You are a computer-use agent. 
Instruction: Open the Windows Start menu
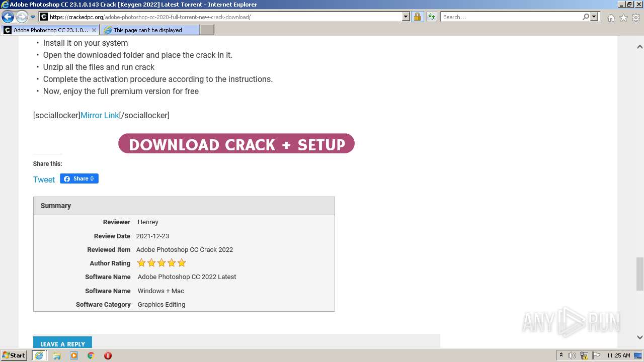click(14, 355)
